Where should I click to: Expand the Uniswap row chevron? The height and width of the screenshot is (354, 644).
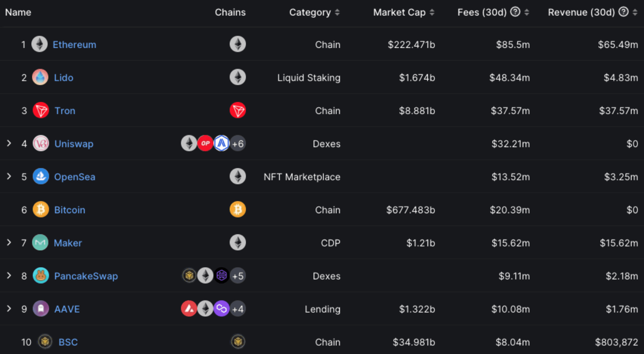[x=9, y=143]
